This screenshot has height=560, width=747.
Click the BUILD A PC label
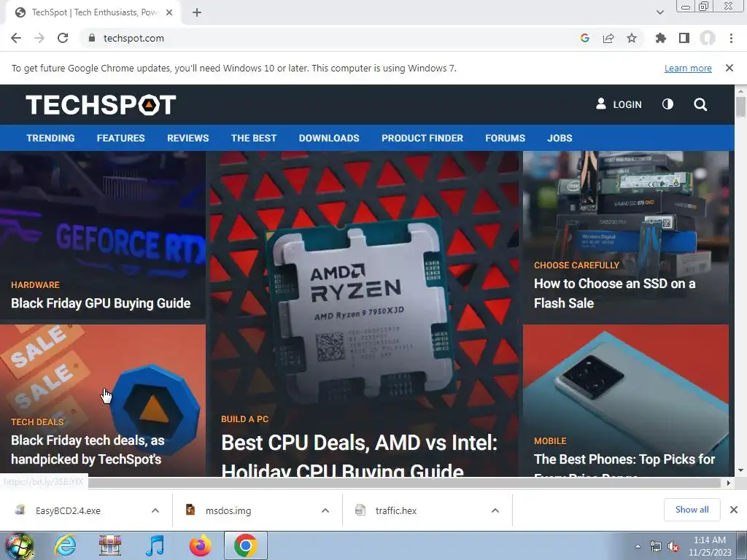[x=245, y=419]
